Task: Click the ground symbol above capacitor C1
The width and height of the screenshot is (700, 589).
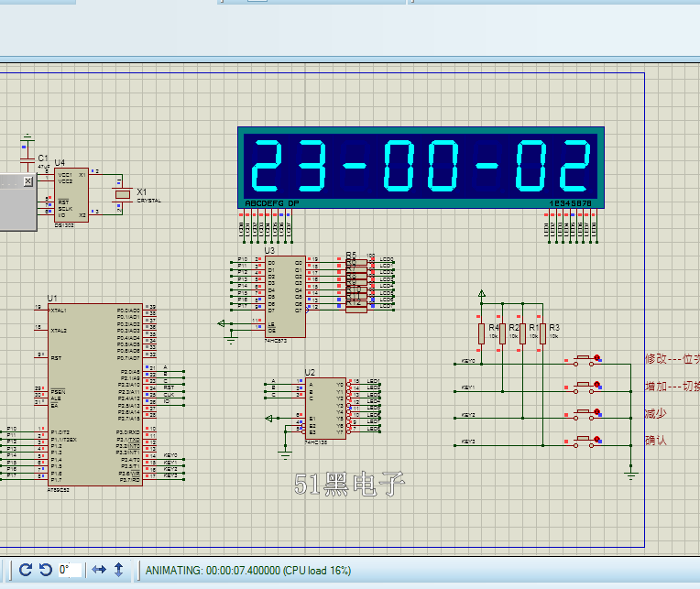Action: [27, 136]
